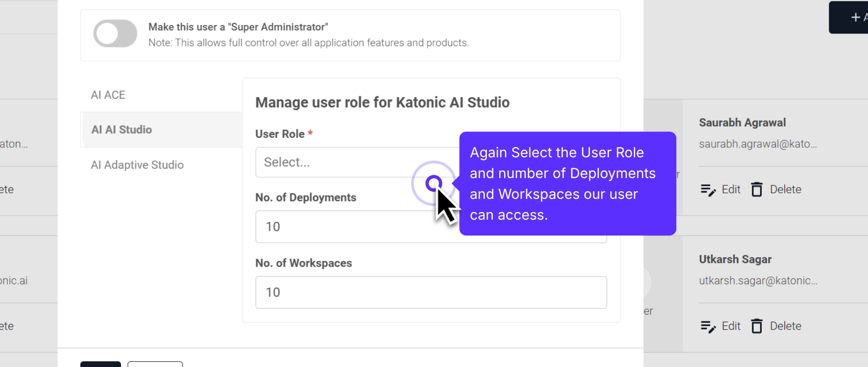
Task: Click the saurabh.agrawal email address
Action: click(x=758, y=144)
